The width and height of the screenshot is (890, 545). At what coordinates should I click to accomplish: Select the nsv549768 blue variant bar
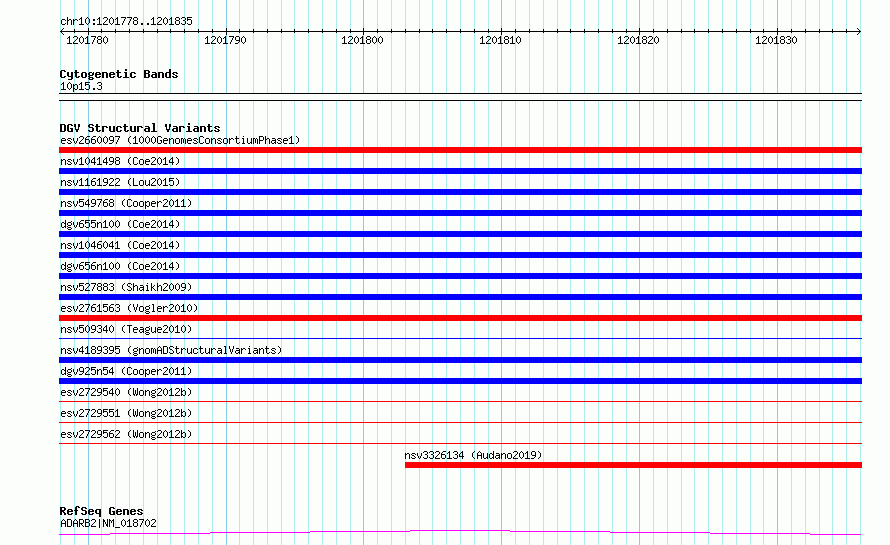coord(460,213)
